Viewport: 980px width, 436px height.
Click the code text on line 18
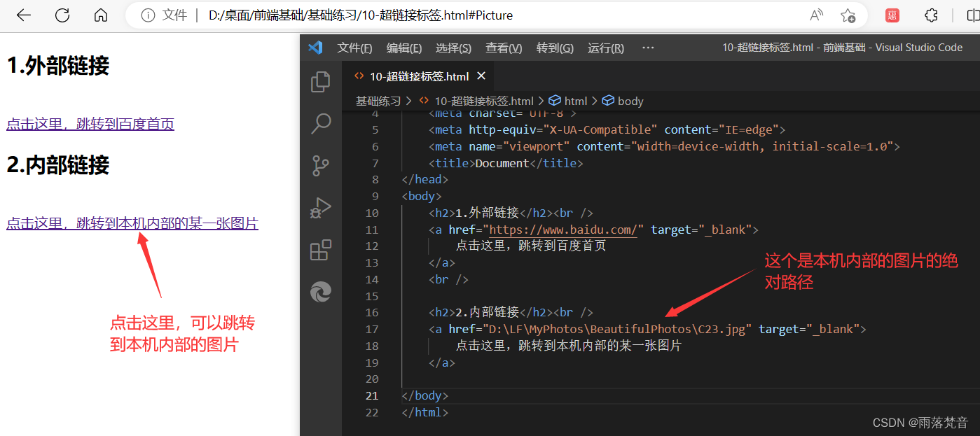coord(569,346)
